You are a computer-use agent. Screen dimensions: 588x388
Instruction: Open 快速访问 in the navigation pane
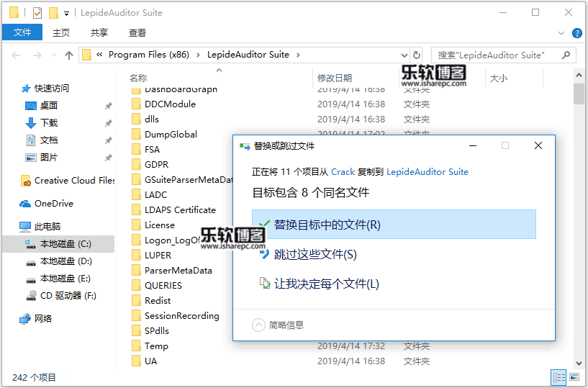tap(45, 88)
